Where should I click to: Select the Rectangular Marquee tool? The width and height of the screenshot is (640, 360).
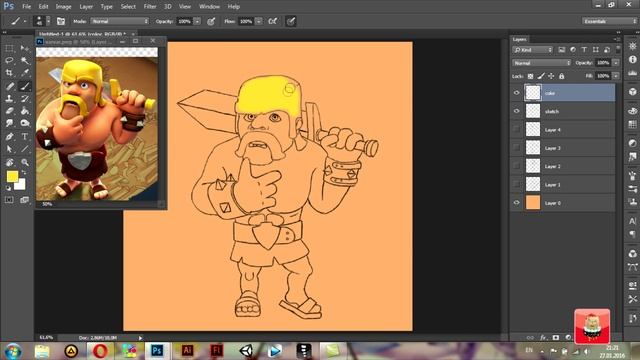point(9,48)
